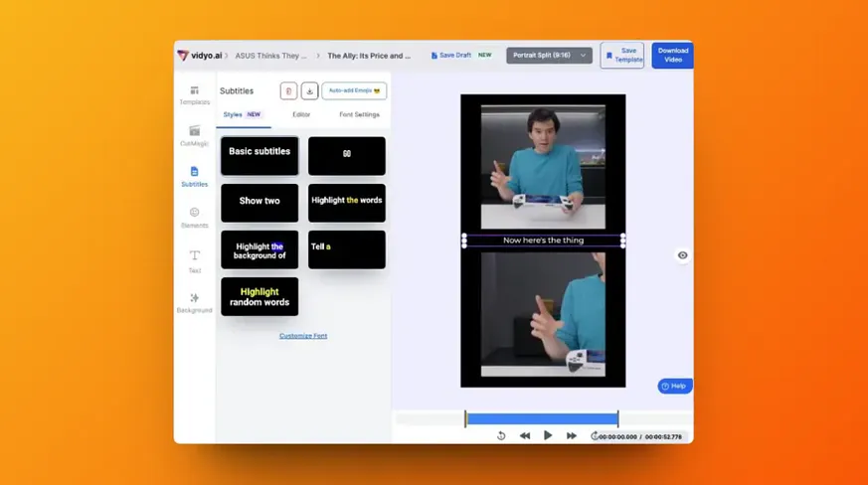868x485 pixels.
Task: Select the Elements sidebar icon
Action: (194, 218)
